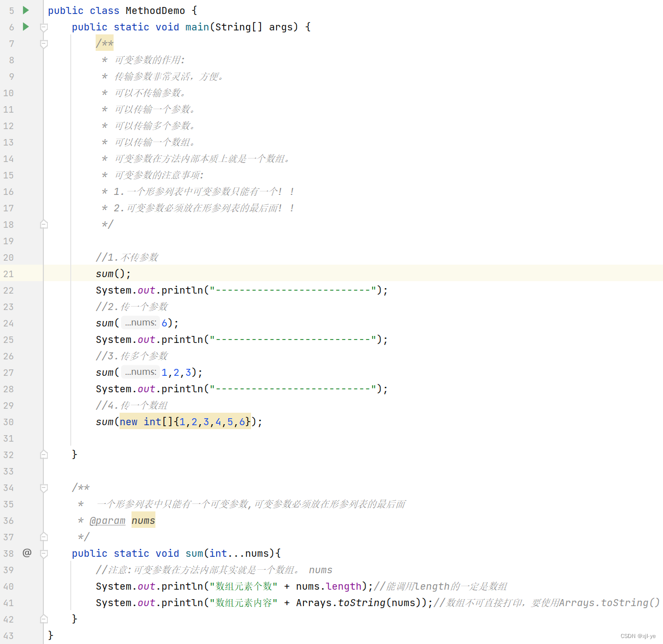
Task: Run the main method using the gutter arrow
Action: coord(26,27)
